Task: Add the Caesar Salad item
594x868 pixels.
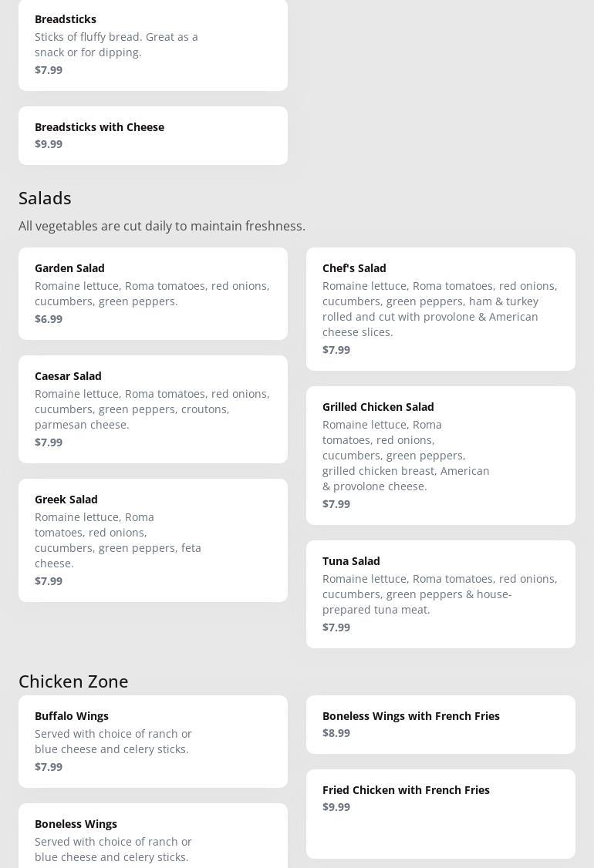Action: pyautogui.click(x=153, y=409)
